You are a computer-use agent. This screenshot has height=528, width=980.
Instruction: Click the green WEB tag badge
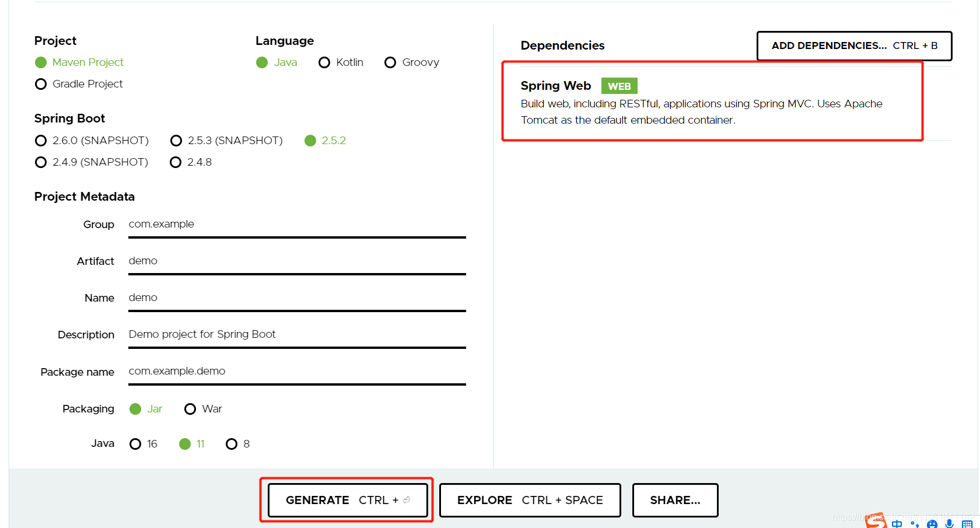(x=619, y=86)
